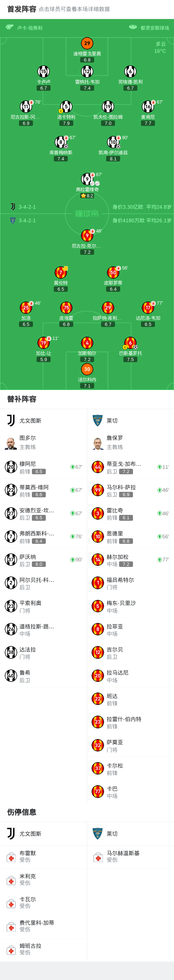Open 弗拉霍维奇 number 9 player icon
Image resolution: width=174 pixels, height=980 pixels.
[x=87, y=179]
